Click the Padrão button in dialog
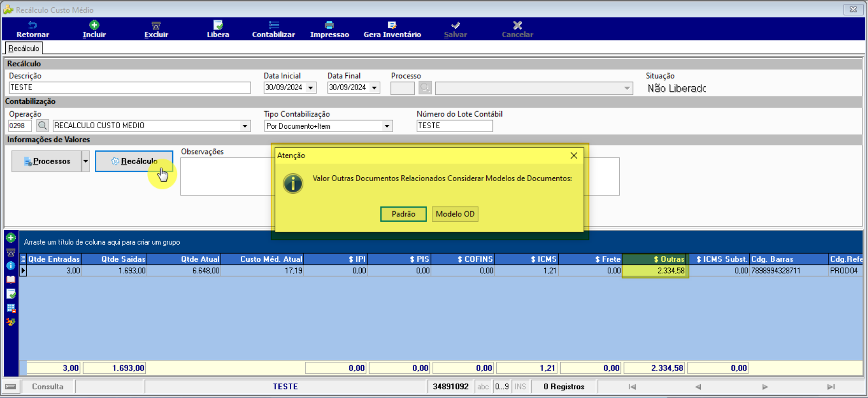The height and width of the screenshot is (398, 868). pos(403,214)
